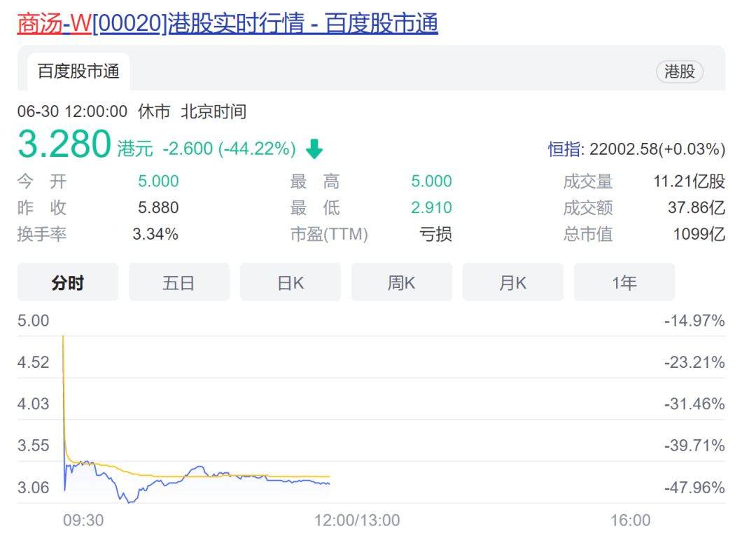View the 1年 chart range
The image size is (756, 536).
pyautogui.click(x=624, y=282)
